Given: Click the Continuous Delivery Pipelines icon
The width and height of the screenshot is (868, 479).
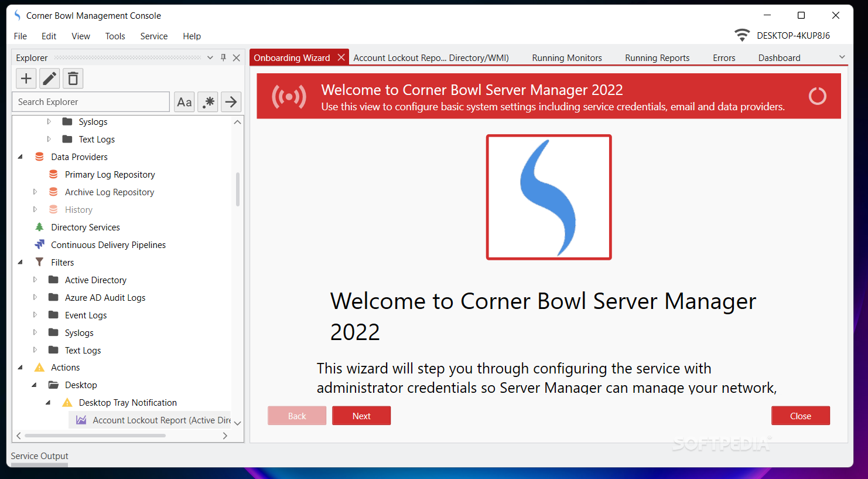Looking at the screenshot, I should (39, 244).
